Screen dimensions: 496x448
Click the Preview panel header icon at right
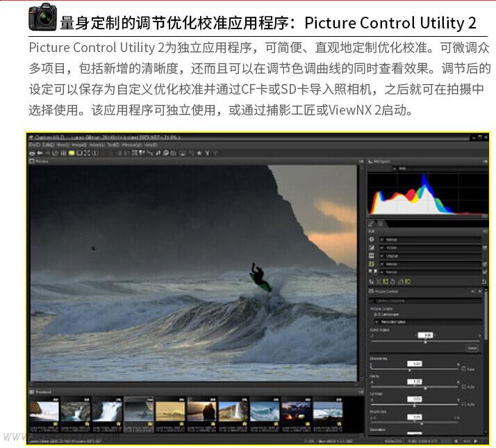361,162
